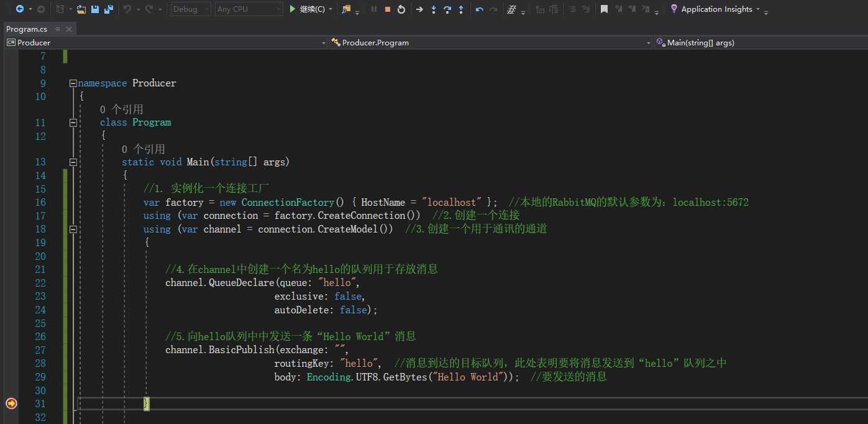Click the Clear Bookmarks icon
This screenshot has height=424, width=868.
pos(647,9)
